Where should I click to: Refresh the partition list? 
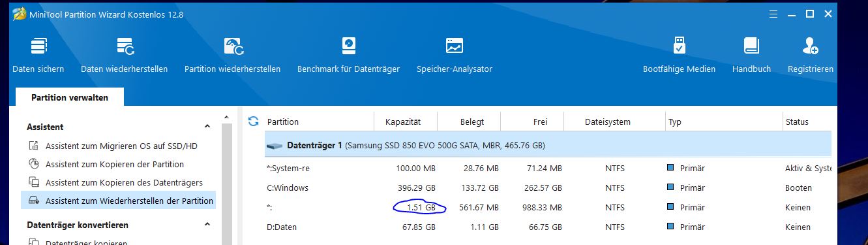click(x=254, y=121)
